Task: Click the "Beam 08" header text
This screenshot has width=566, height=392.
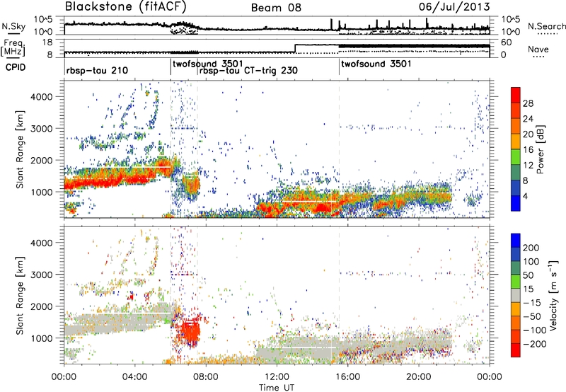Action: [x=276, y=8]
